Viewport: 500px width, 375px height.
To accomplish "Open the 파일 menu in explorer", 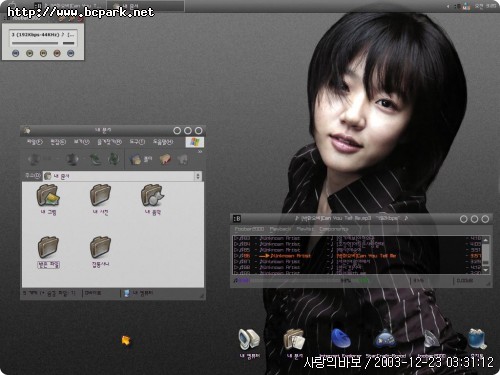I will click(34, 142).
